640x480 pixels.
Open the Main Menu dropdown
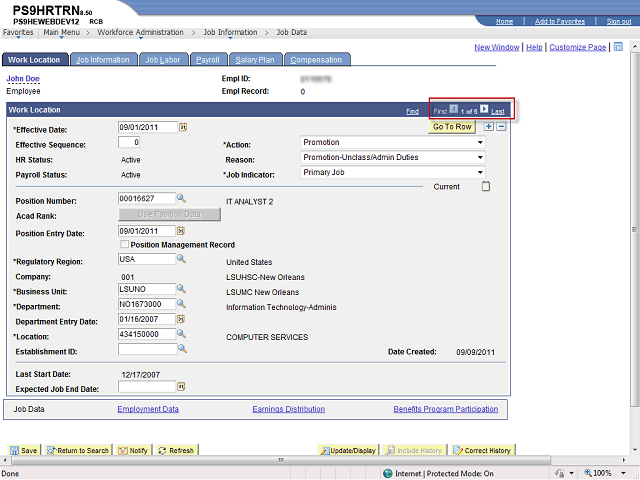62,33
